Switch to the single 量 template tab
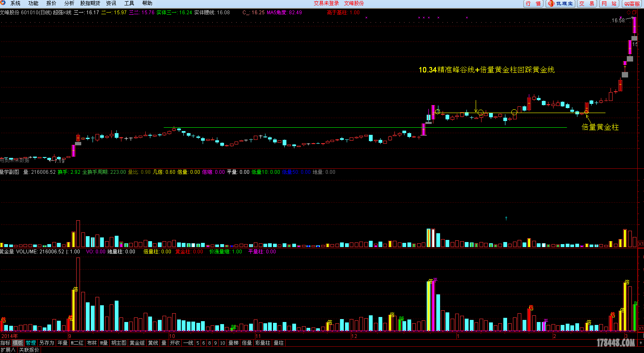The height and width of the screenshot is (353, 644). coord(164,343)
